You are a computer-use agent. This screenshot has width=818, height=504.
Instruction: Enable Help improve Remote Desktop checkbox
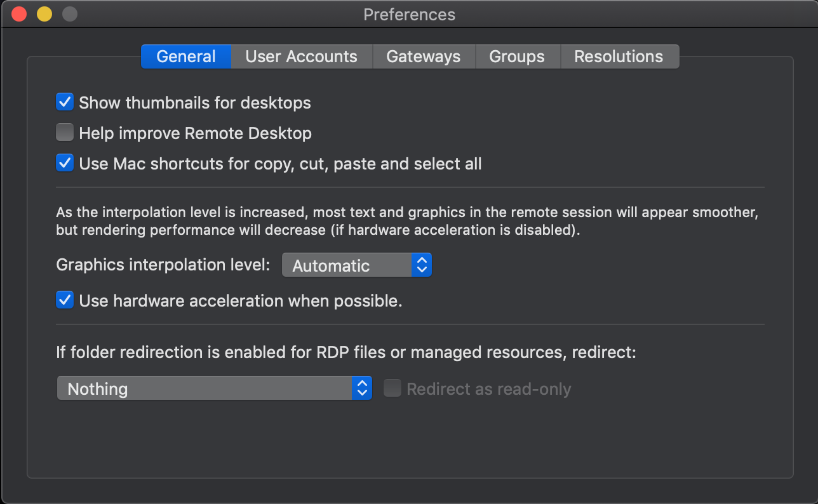[65, 133]
